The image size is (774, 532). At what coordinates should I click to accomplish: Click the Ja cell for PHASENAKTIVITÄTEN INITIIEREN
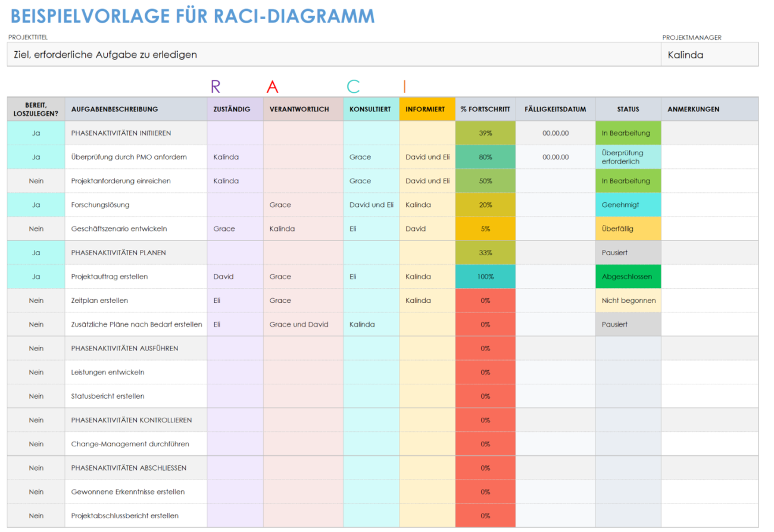click(x=36, y=133)
